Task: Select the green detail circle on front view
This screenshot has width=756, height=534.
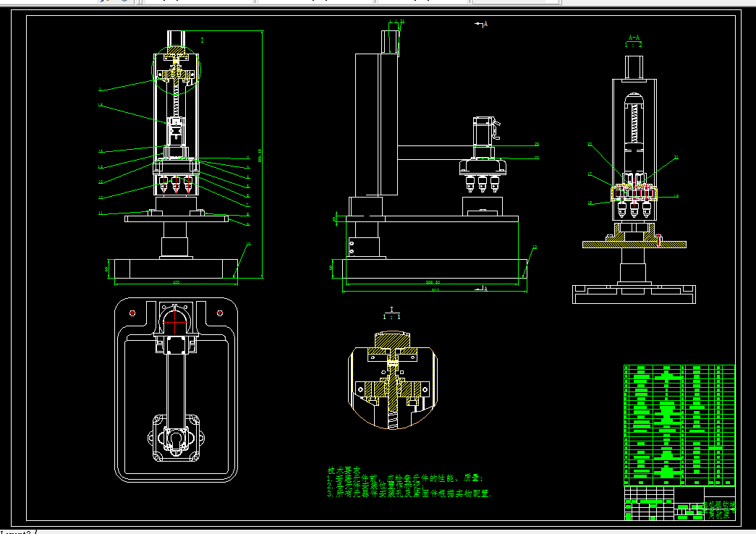Action: 176,70
